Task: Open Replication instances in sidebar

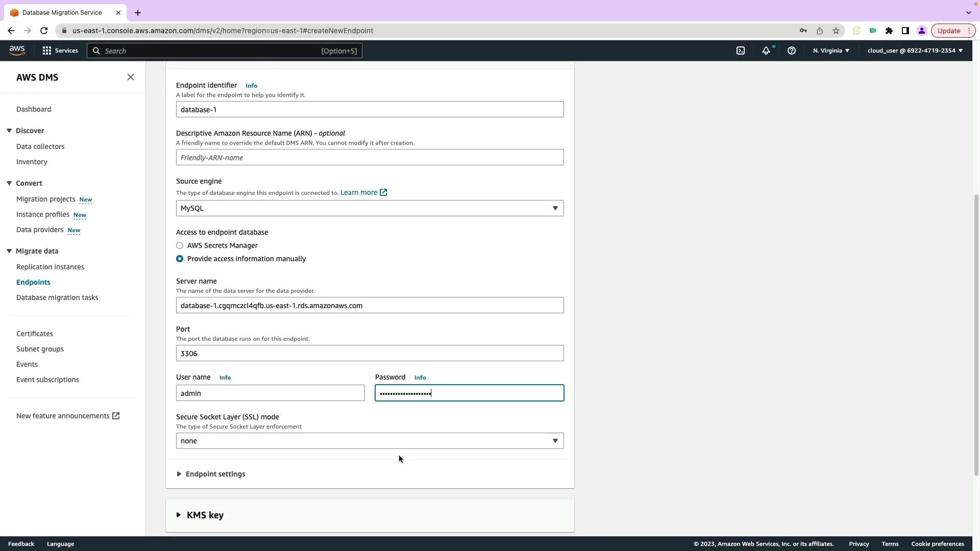Action: (x=50, y=267)
